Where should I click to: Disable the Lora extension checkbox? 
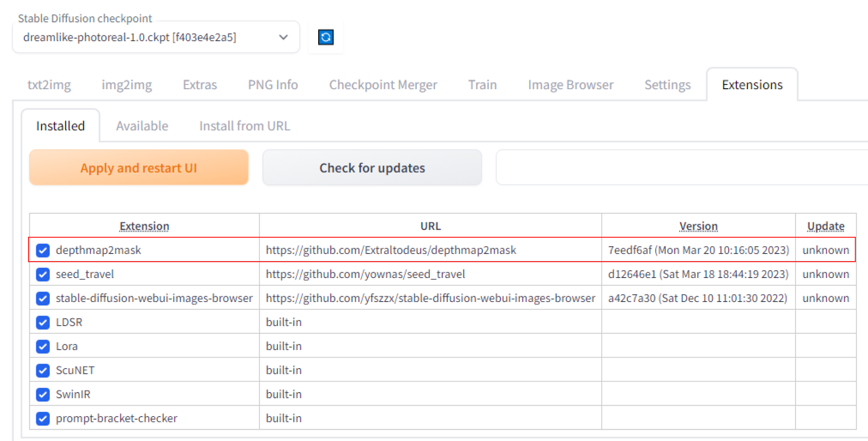click(43, 346)
